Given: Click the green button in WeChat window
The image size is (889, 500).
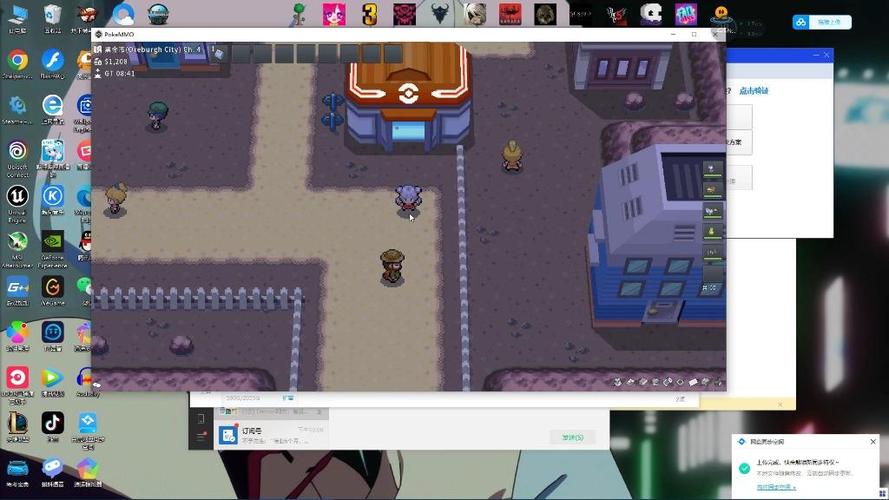Looking at the screenshot, I should point(572,437).
